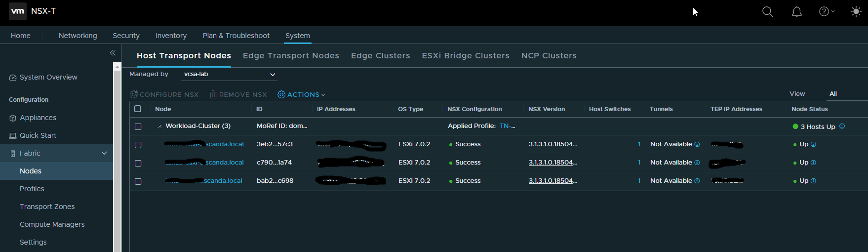Click NSX version link for host bab2...c698
The image size is (868, 252).
[552, 181]
